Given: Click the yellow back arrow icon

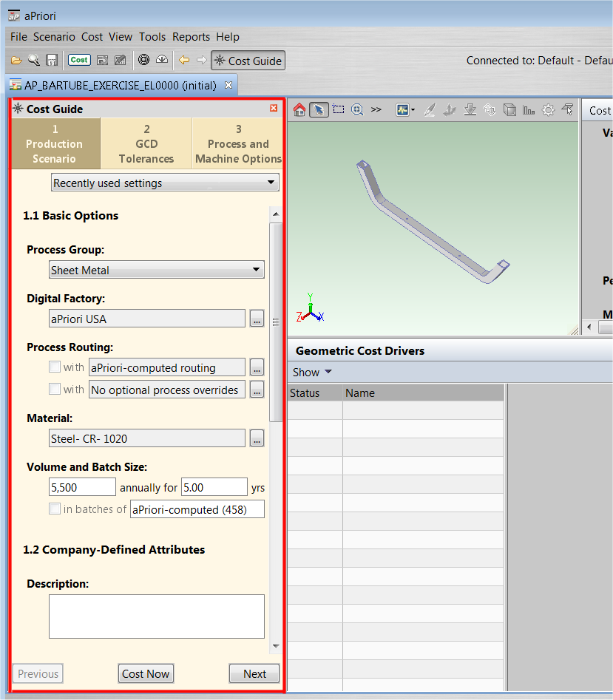Looking at the screenshot, I should 184,60.
